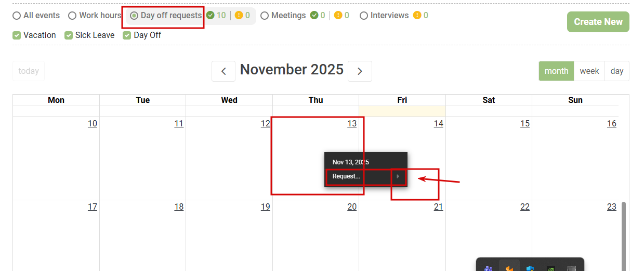Image resolution: width=644 pixels, height=271 pixels.
Task: Uncheck the Day Off checkbox
Action: tap(127, 35)
